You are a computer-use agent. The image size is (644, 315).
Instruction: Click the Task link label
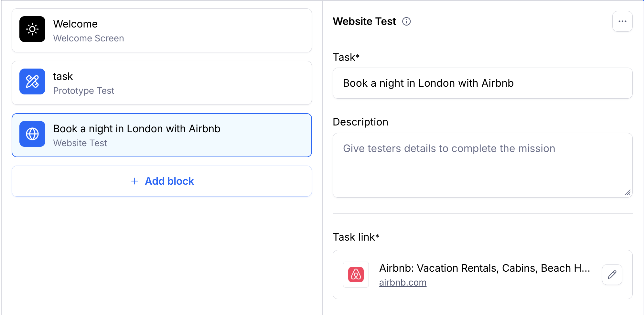[356, 237]
